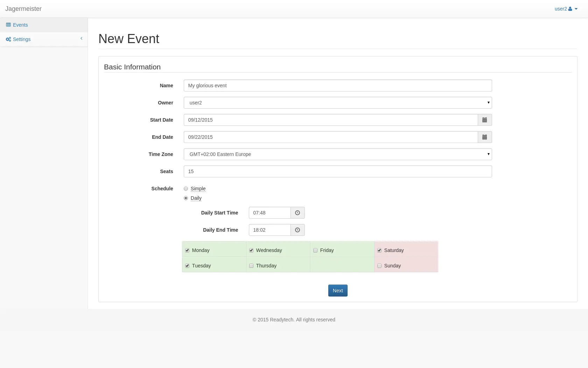Check the Thursday checkbox
This screenshot has width=588, height=368.
tap(251, 266)
